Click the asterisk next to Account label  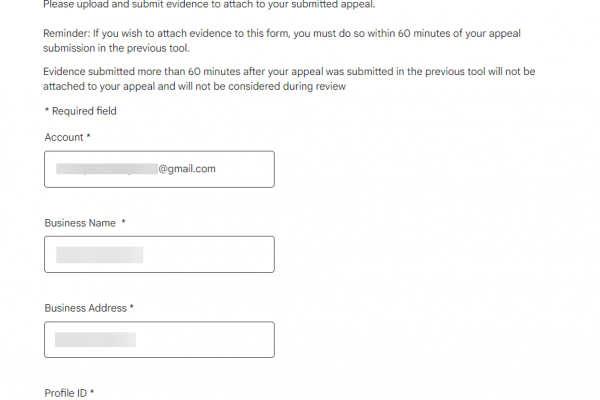click(88, 136)
